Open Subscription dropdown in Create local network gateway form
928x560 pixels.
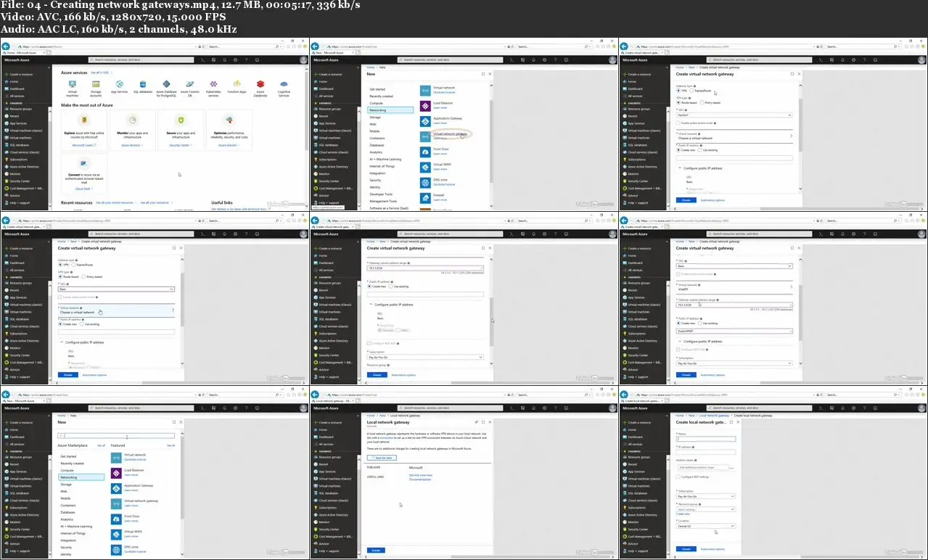706,496
